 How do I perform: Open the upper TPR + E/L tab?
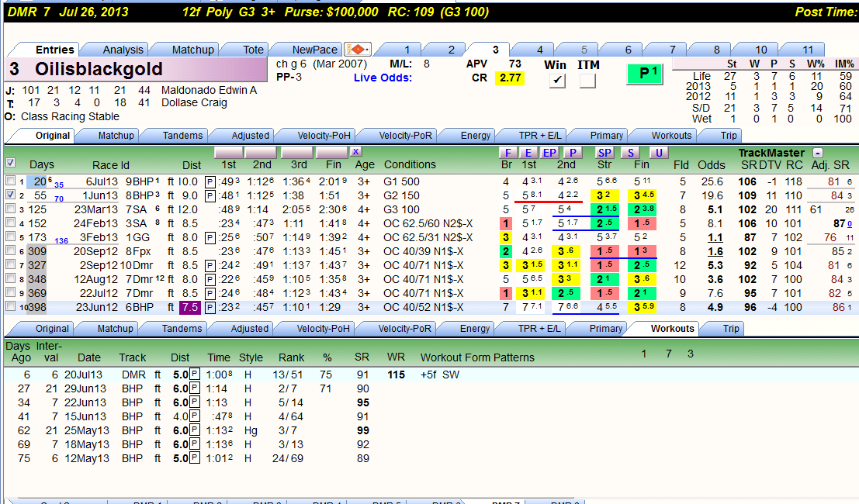click(x=539, y=136)
